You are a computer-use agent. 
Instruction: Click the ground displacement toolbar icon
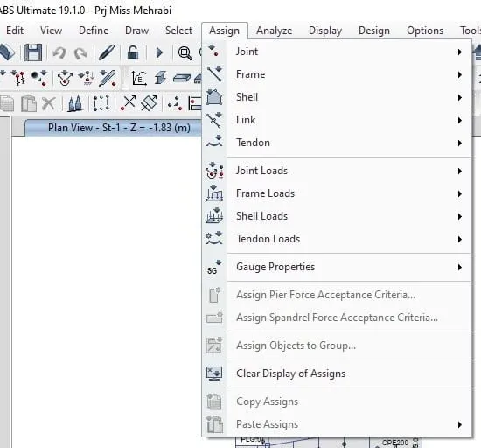click(x=87, y=78)
